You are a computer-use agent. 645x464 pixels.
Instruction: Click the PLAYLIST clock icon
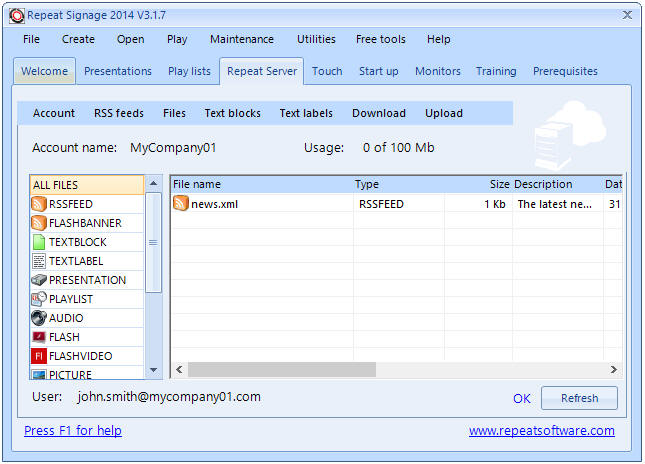39,299
